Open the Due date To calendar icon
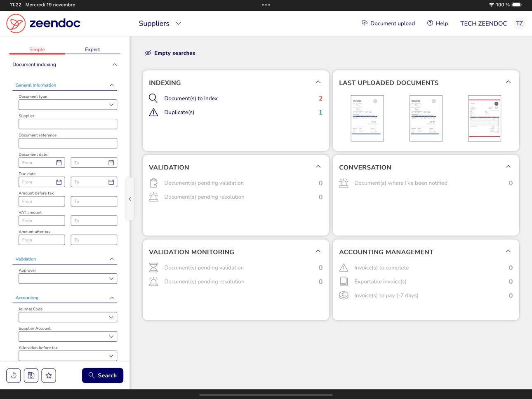532x399 pixels. [111, 182]
